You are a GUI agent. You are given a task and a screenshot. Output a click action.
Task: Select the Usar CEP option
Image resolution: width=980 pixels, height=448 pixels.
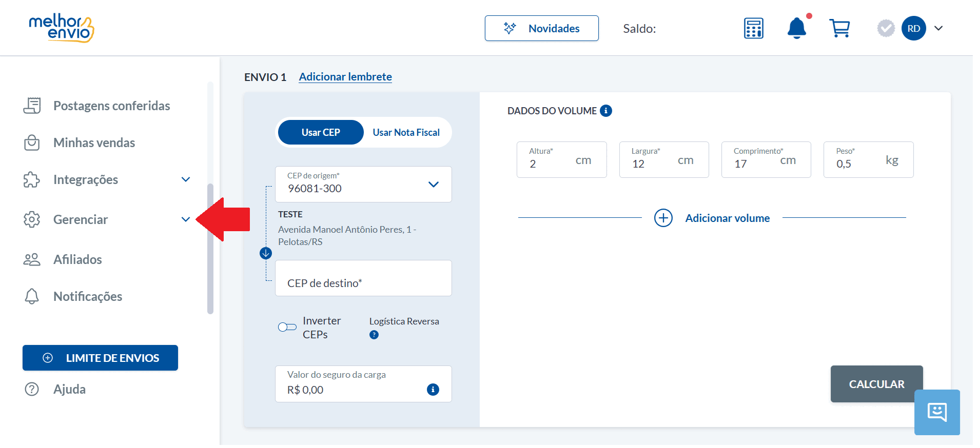click(321, 132)
